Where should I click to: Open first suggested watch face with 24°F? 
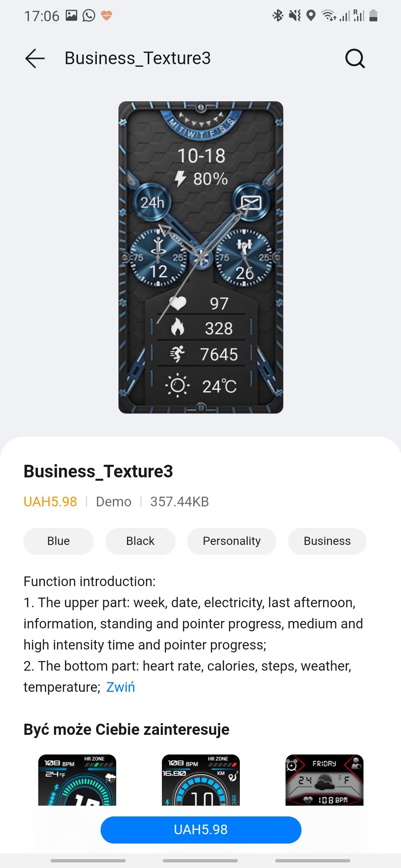77,779
